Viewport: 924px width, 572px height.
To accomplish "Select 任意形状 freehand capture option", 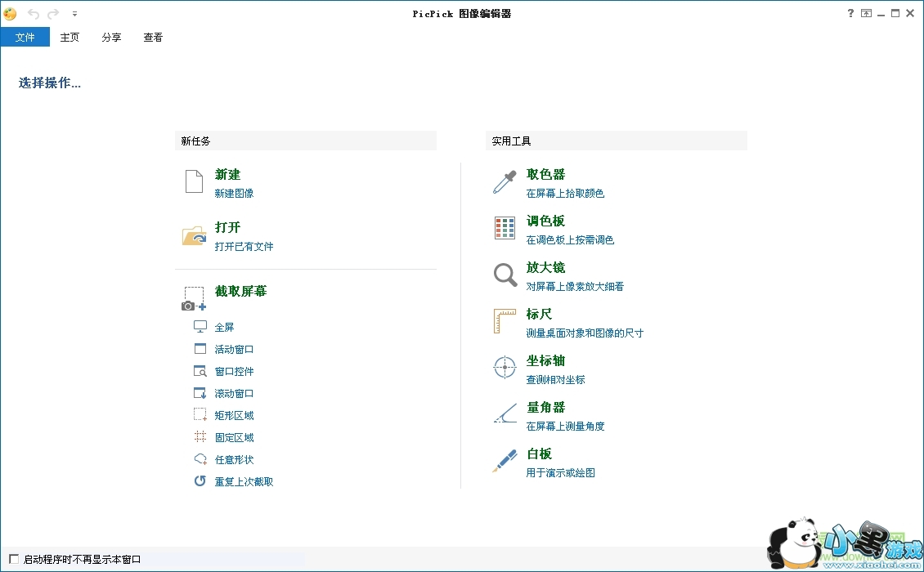I will (234, 459).
